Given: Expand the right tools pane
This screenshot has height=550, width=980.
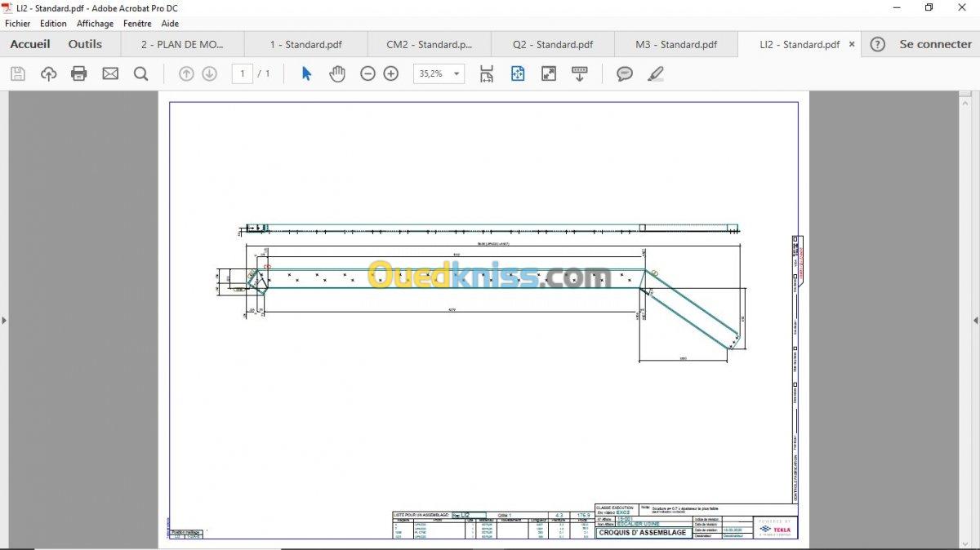Looking at the screenshot, I should (x=975, y=320).
